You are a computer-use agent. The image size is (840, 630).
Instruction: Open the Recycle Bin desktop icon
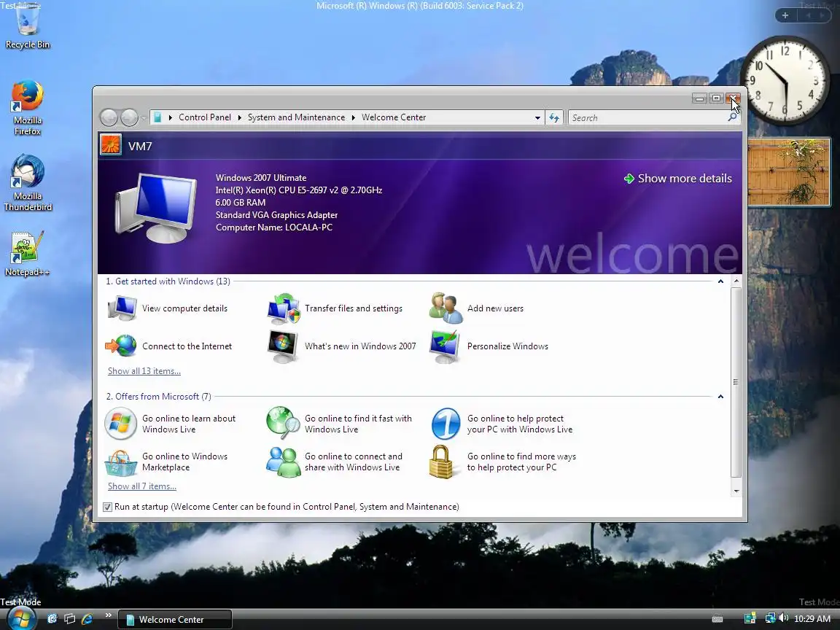[x=27, y=26]
